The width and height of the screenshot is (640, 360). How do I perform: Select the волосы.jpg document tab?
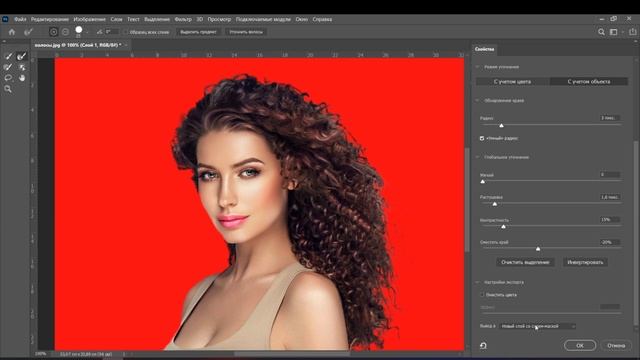[x=78, y=45]
